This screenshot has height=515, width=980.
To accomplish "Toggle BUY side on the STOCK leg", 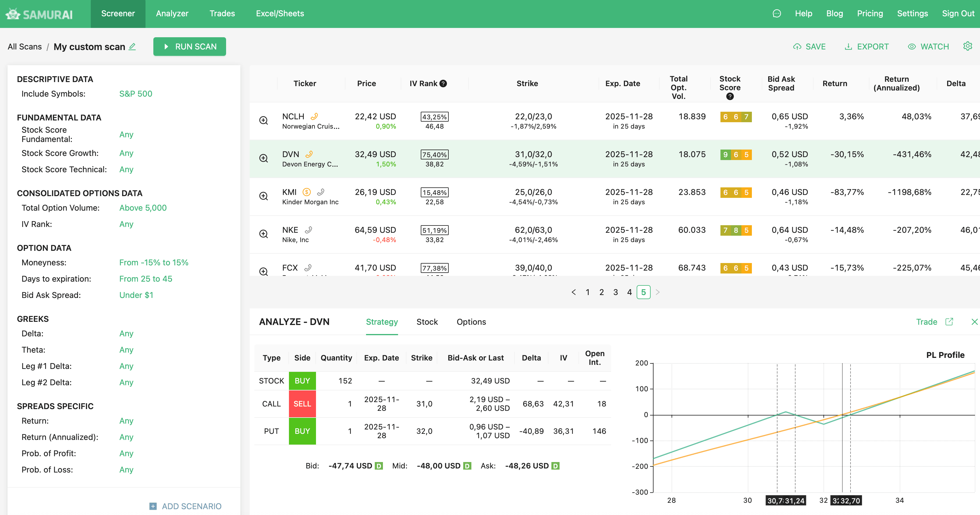I will click(302, 381).
